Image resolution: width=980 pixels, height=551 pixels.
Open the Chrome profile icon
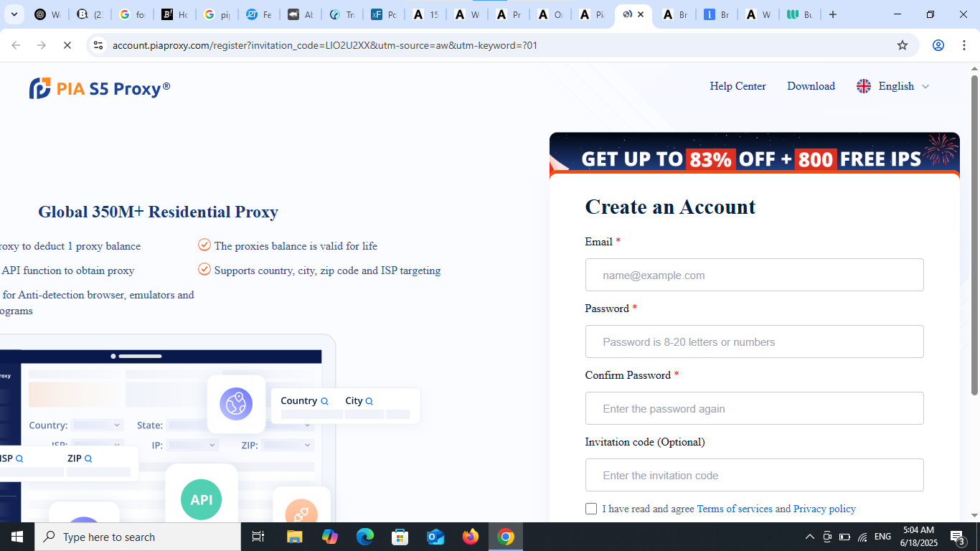(938, 45)
